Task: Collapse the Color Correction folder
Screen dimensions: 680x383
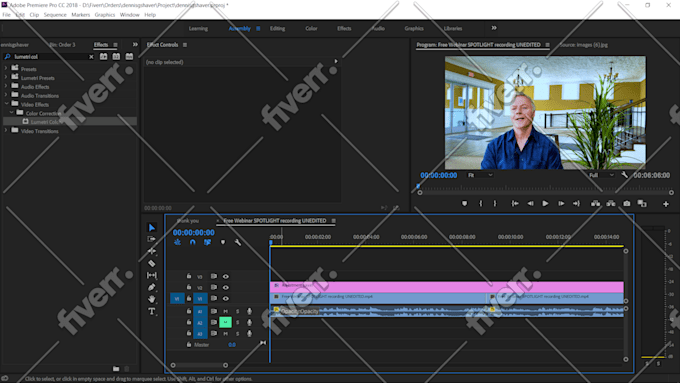Action: [x=12, y=113]
